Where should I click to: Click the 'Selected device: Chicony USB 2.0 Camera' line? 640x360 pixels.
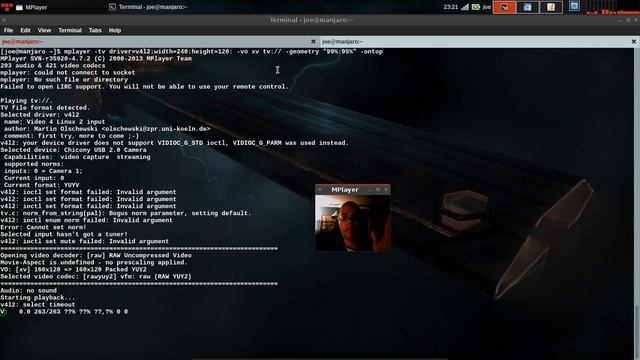(x=73, y=150)
